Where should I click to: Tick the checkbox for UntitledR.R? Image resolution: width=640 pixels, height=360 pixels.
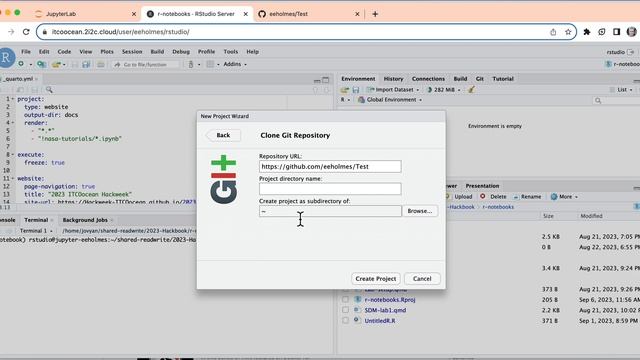(345, 320)
